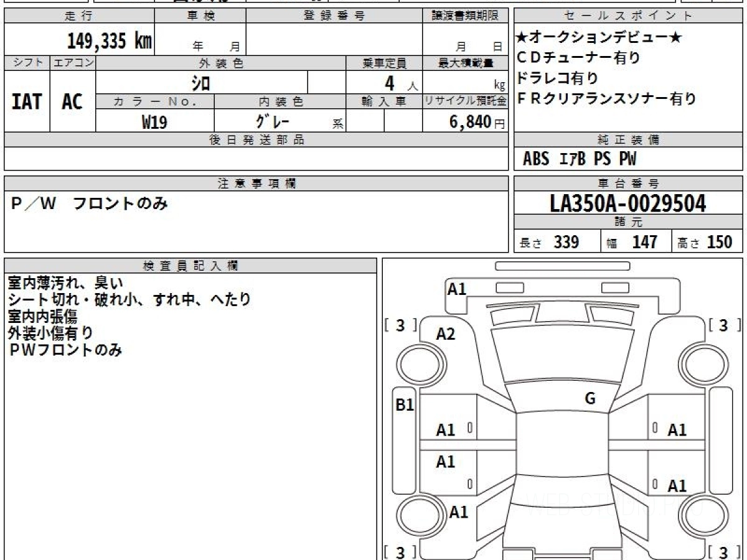The image size is (747, 560).
Task: Select the B1 damage mark on diagram
Action: tap(405, 405)
